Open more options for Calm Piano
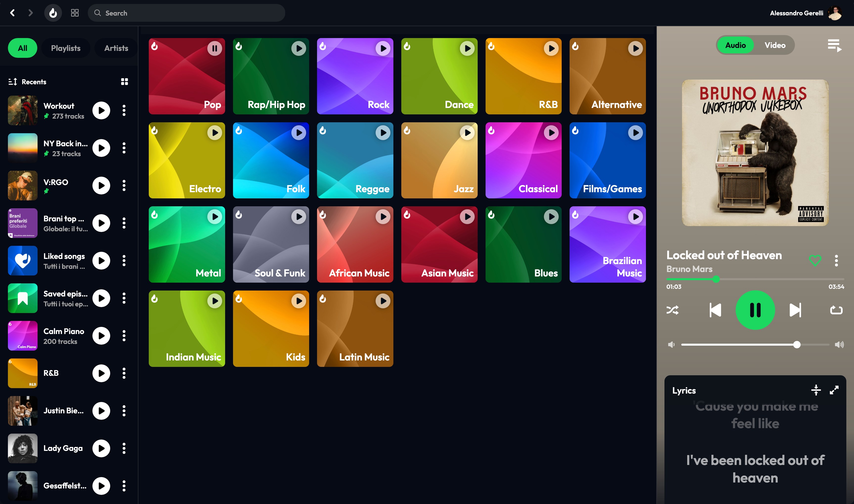854x504 pixels. coord(124,336)
